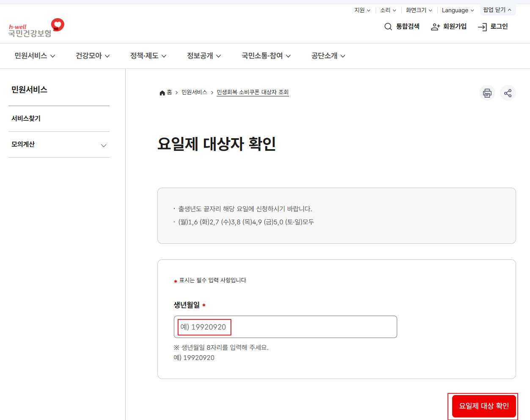Open the 국민소통·참여 main menu
Viewport: 530px width, 420px height.
[266, 56]
